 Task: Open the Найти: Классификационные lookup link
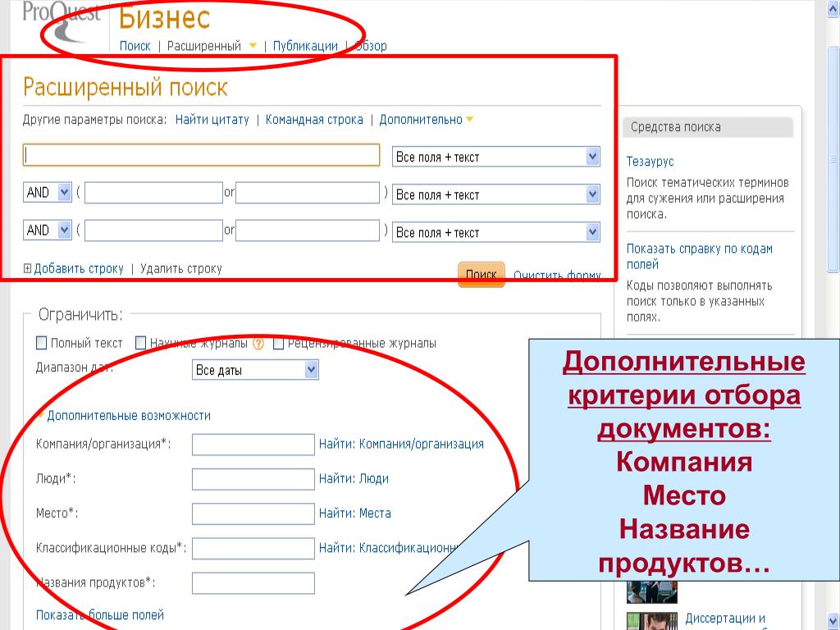390,548
